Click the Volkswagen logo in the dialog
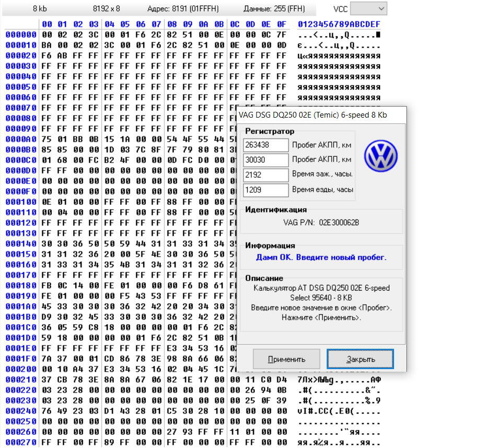 pos(381,156)
